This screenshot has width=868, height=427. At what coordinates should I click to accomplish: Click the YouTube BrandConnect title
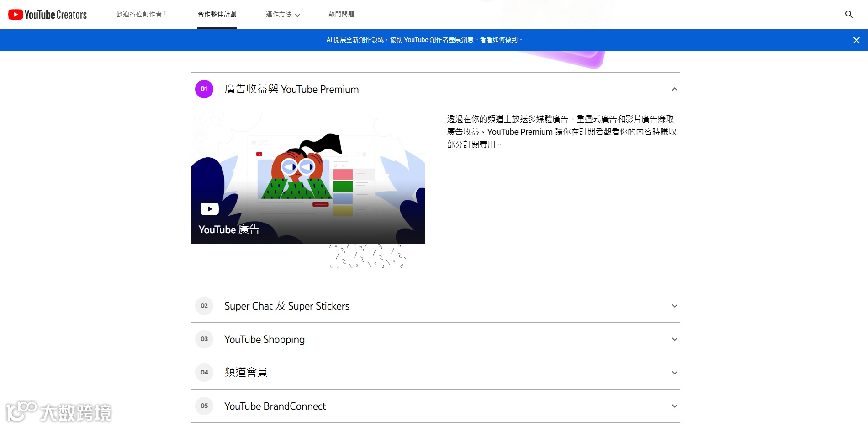275,406
